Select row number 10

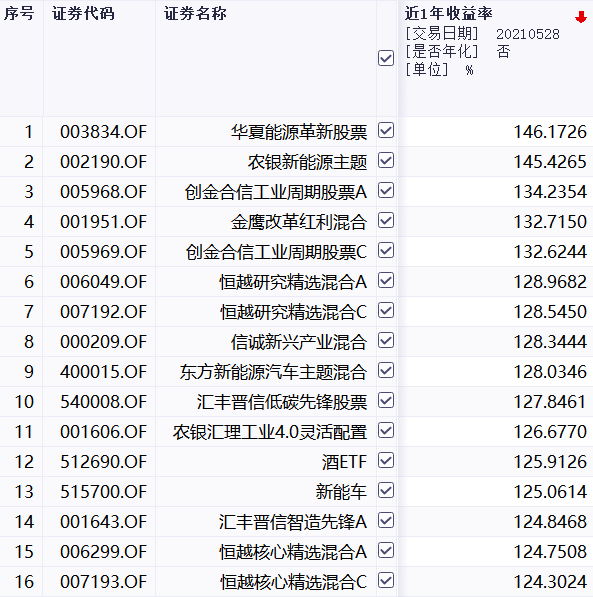click(x=24, y=402)
